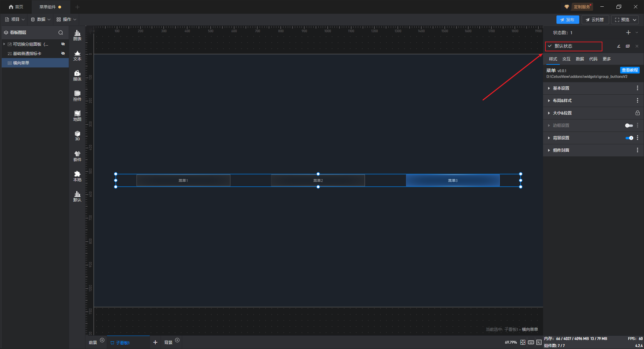Click the 发布 publish button

tap(568, 20)
